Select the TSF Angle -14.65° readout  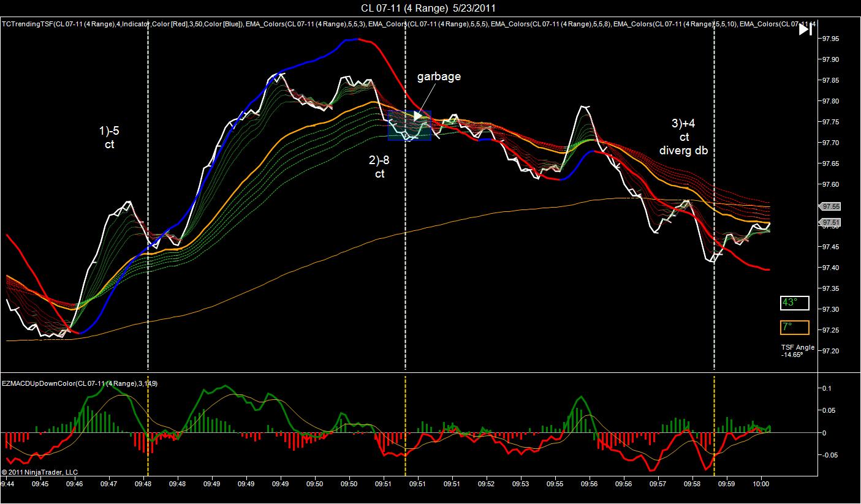click(798, 351)
